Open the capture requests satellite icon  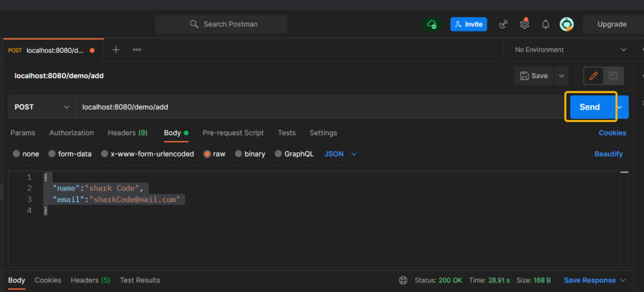coord(504,25)
